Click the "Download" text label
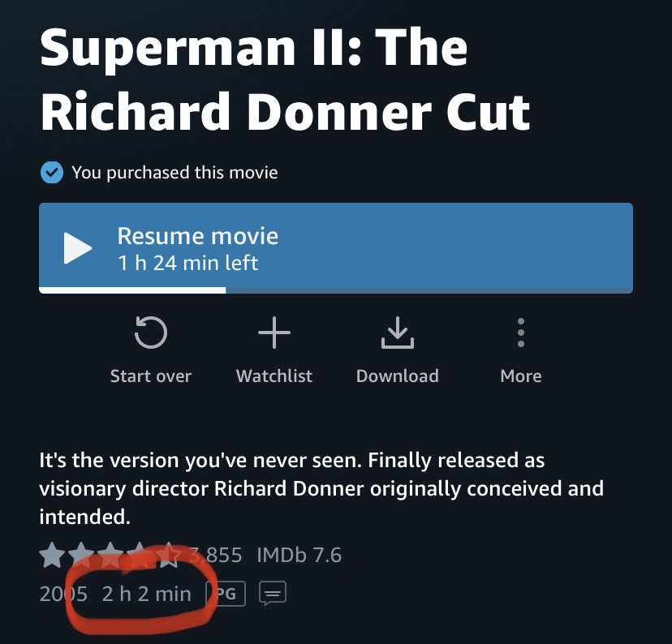Viewport: 672px width, 644px height. 397,376
